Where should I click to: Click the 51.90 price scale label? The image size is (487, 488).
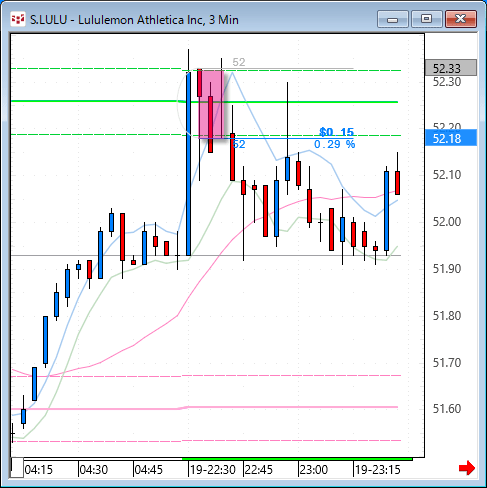click(x=447, y=268)
